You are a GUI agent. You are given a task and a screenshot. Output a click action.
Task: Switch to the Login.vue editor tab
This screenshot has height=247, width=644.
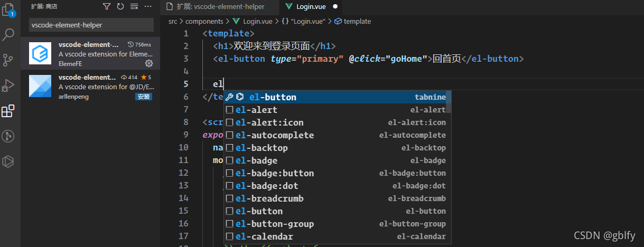(312, 7)
